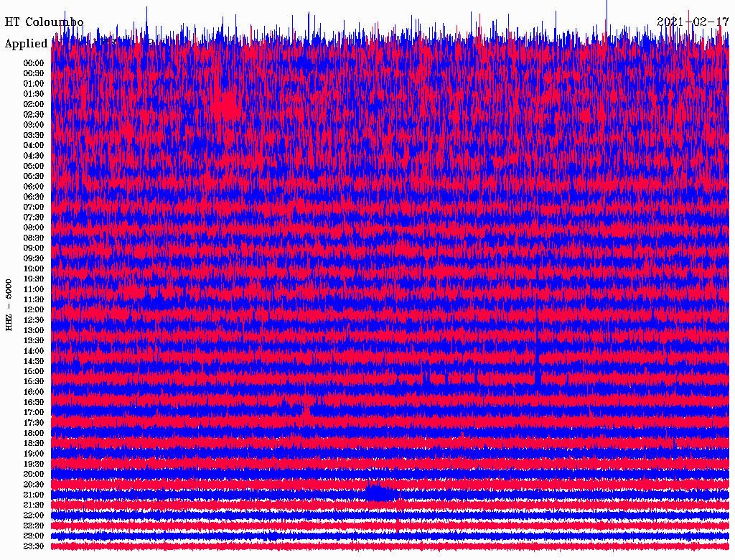
Task: Select the 10:00 time label
Action: pos(34,269)
